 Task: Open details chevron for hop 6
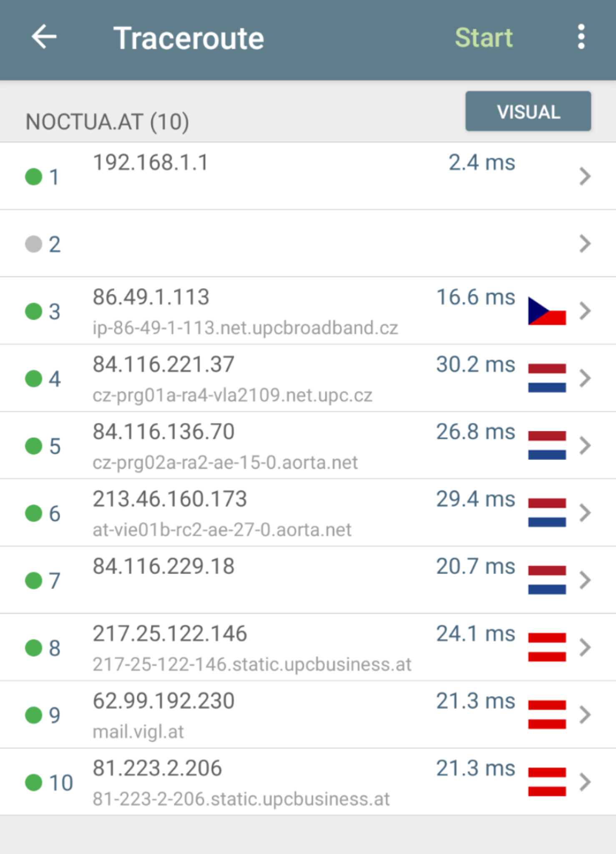point(585,513)
